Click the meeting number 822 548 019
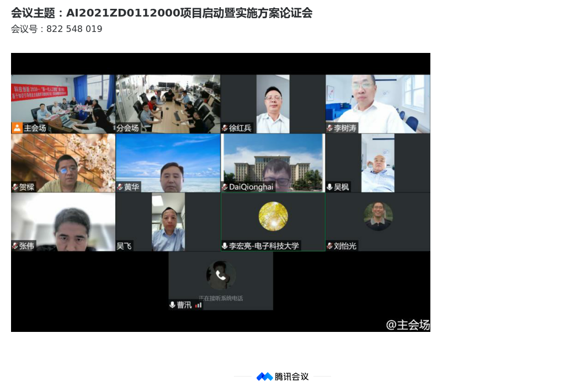This screenshot has width=565, height=392. coord(74,29)
